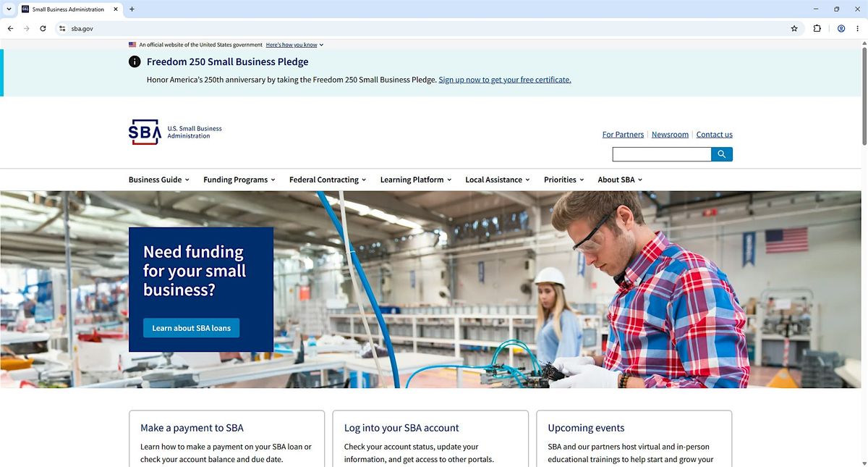Click the Freedom 250 Small Business Pledge heading

227,62
